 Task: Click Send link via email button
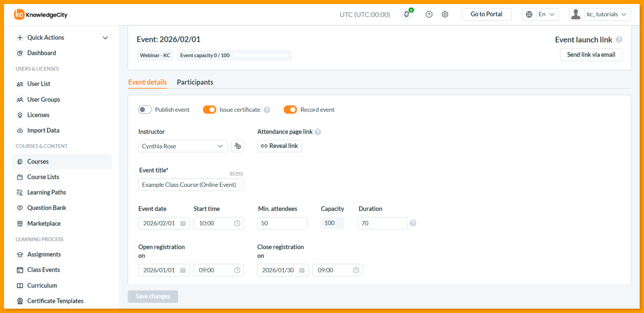(591, 55)
